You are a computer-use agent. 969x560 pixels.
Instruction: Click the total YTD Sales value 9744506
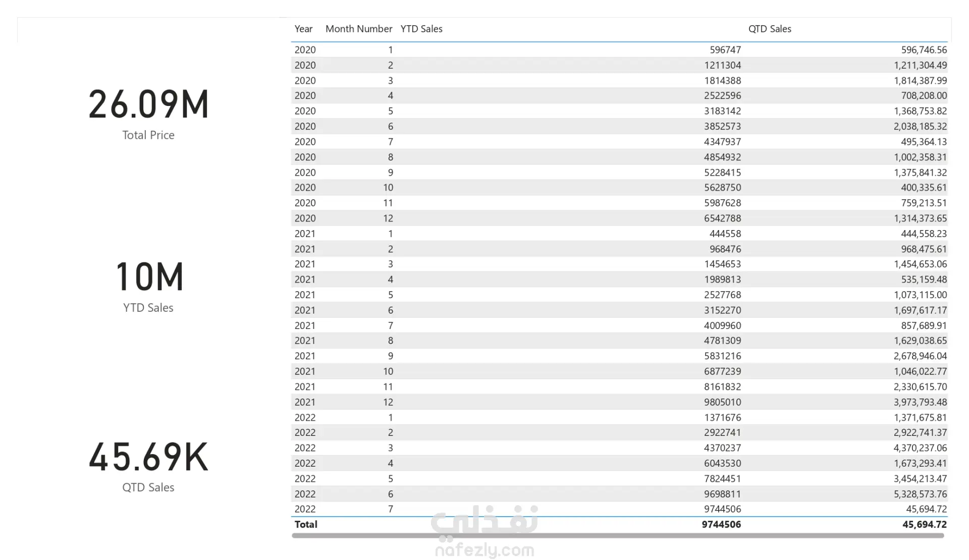coord(721,524)
